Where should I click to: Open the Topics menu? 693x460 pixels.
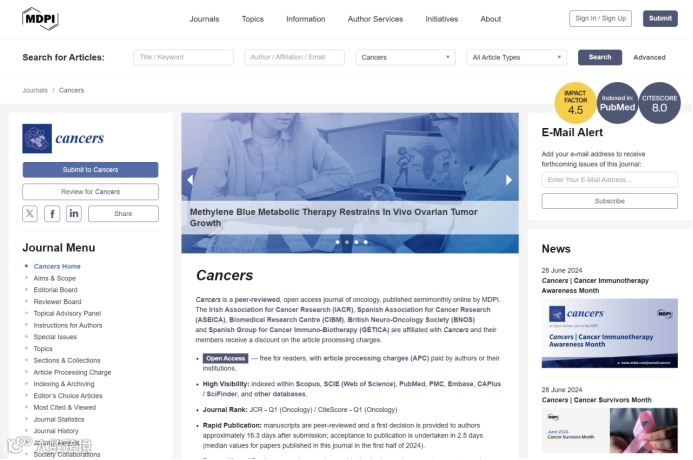tap(252, 19)
